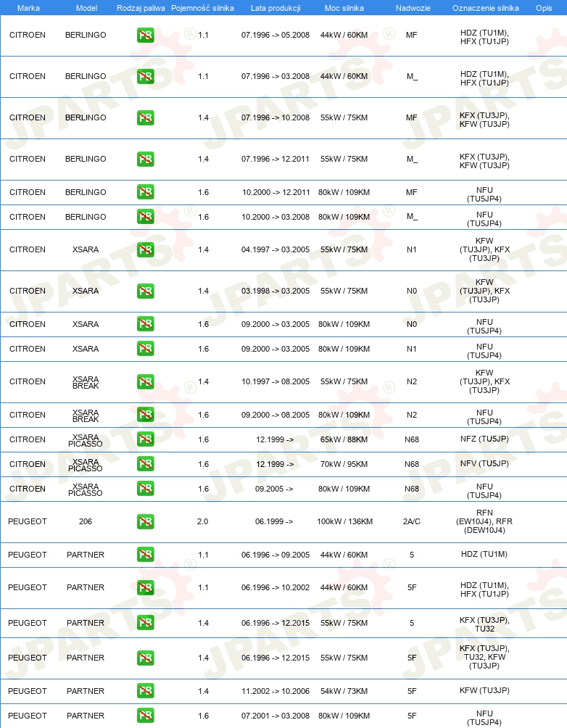Click engine code HDZ (TU1M) in Partner body 5 row
The width and height of the screenshot is (567, 728).
[484, 554]
